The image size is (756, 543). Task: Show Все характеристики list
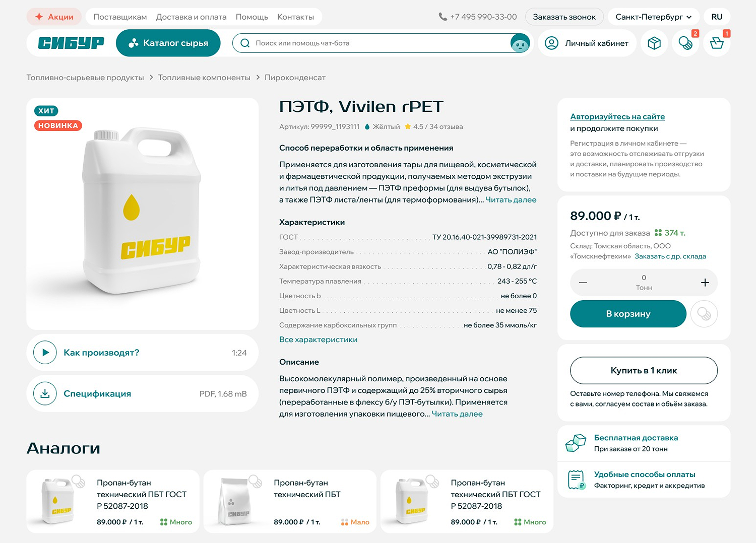tap(319, 340)
